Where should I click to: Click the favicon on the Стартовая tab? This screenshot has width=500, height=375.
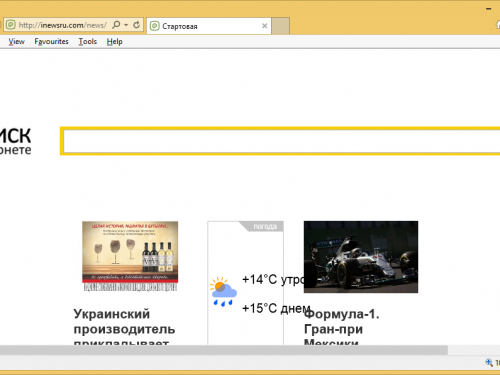(155, 26)
